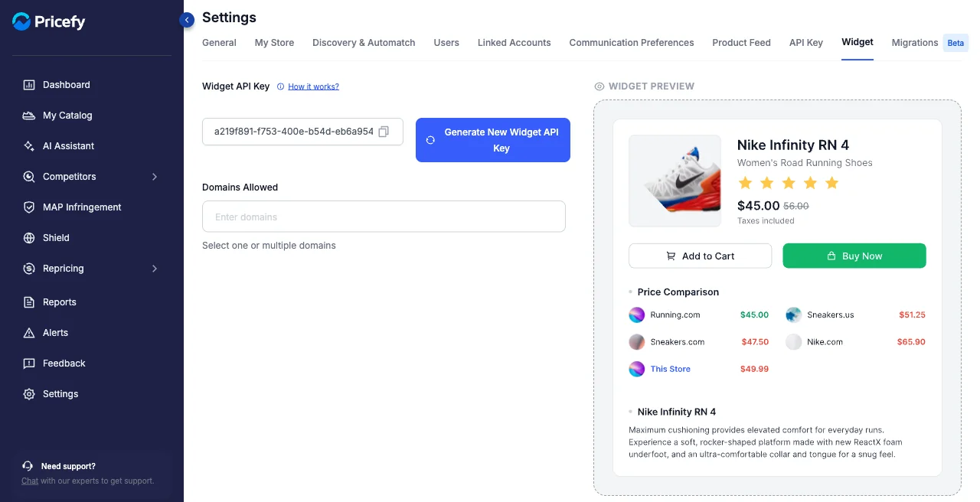Go to the Users tab
This screenshot has height=502, width=980.
[x=446, y=43]
